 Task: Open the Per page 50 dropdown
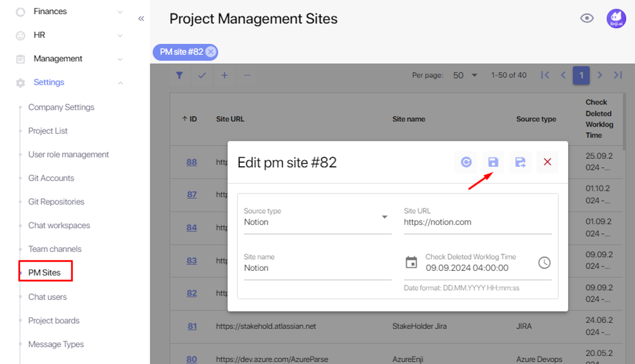[465, 75]
